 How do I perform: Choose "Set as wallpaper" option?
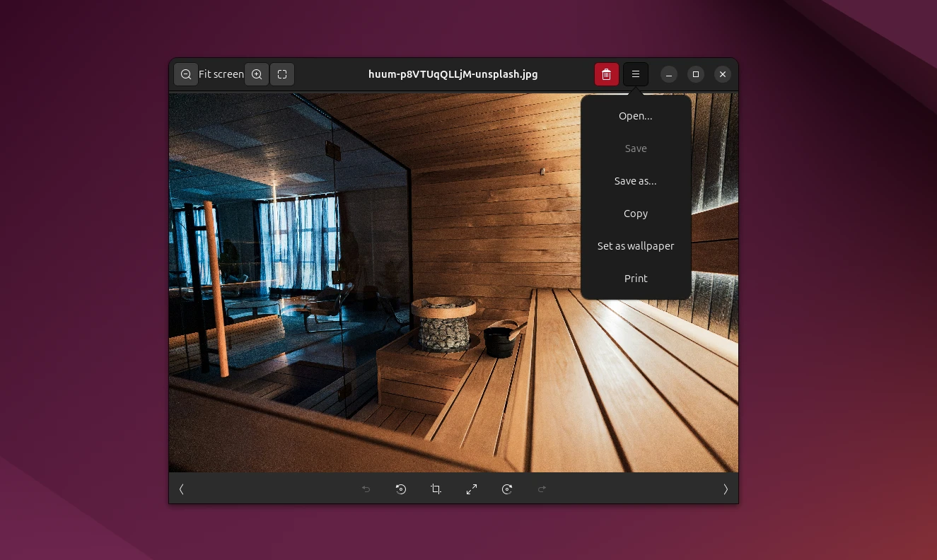tap(636, 246)
